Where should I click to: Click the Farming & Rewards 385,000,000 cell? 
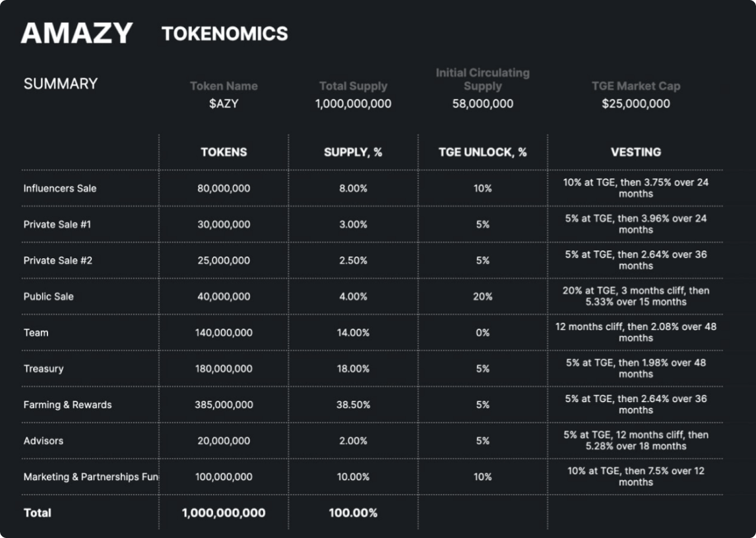point(224,405)
